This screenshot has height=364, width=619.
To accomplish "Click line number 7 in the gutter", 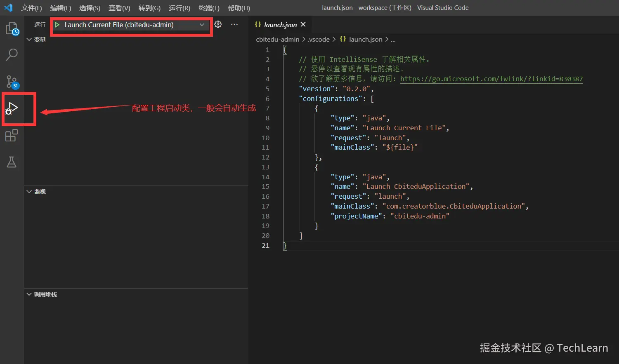I will coord(267,108).
